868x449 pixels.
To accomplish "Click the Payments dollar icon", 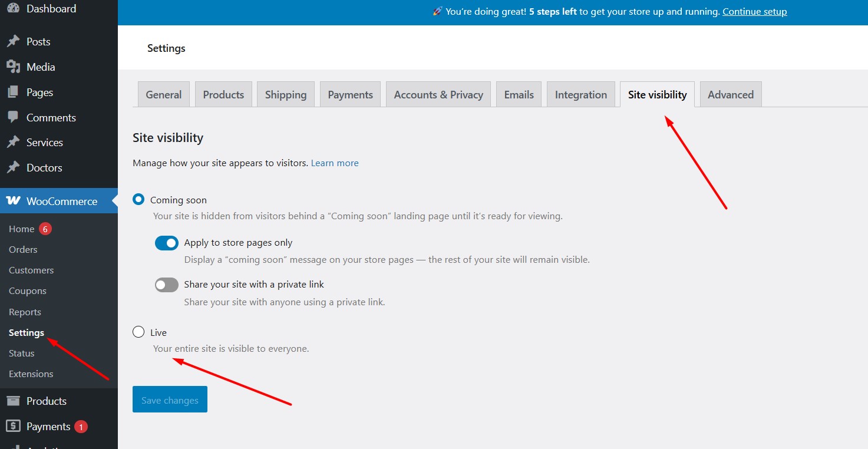I will click(x=13, y=426).
